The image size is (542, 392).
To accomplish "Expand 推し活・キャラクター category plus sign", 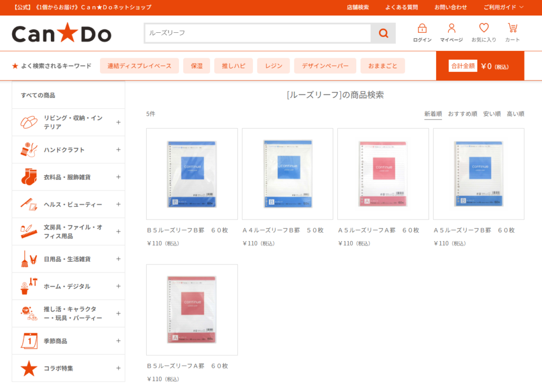I will (x=118, y=313).
